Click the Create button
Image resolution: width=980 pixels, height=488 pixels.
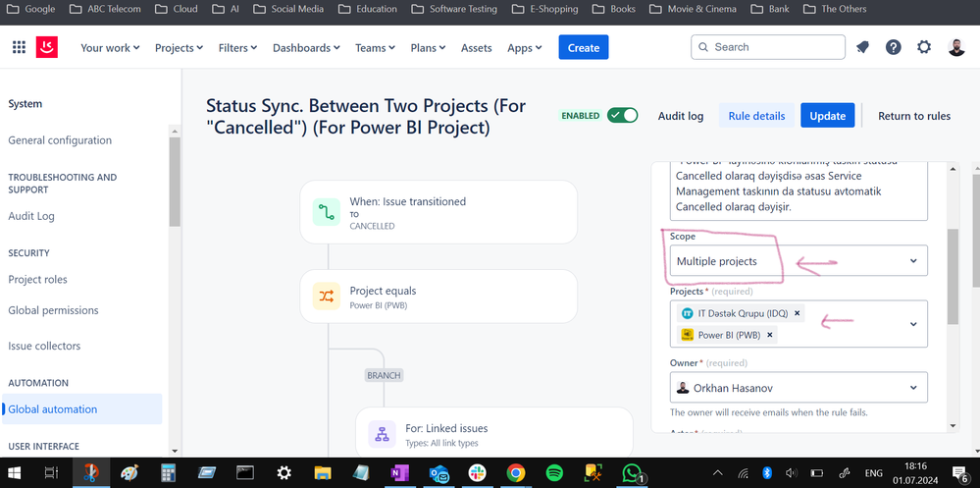[x=583, y=47]
